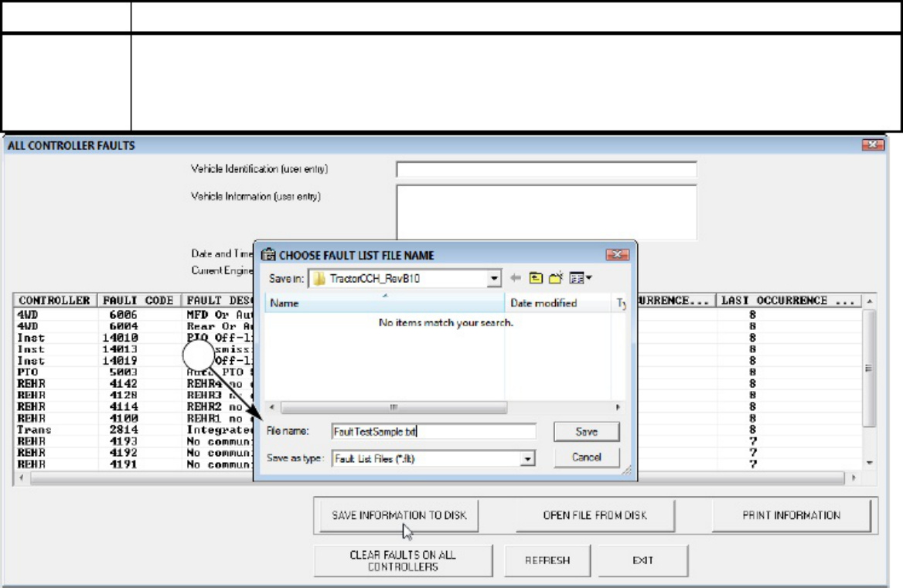Screen dimensions: 903x588
Task: Focus the File name input field
Action: 434,431
